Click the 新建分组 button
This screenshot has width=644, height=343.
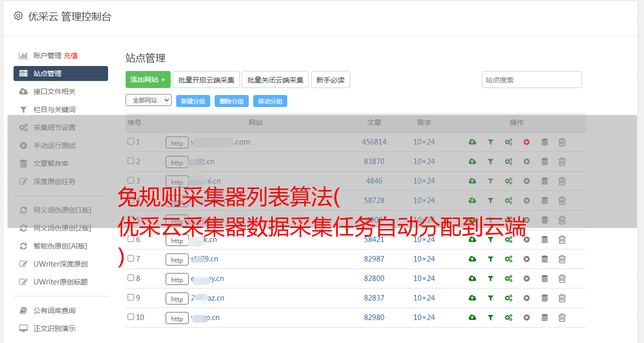(193, 101)
